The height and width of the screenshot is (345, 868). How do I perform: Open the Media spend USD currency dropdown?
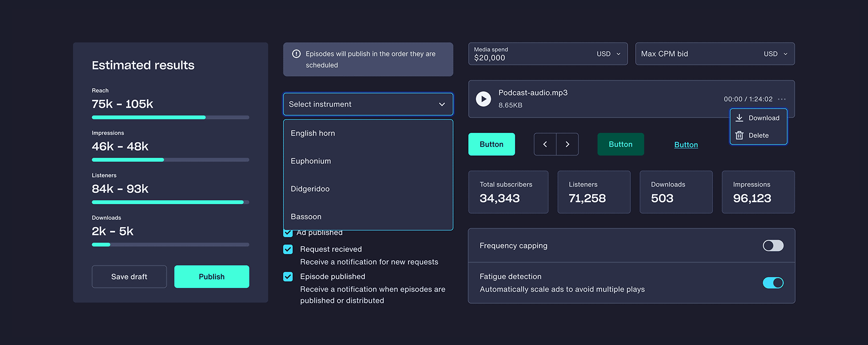(x=609, y=54)
